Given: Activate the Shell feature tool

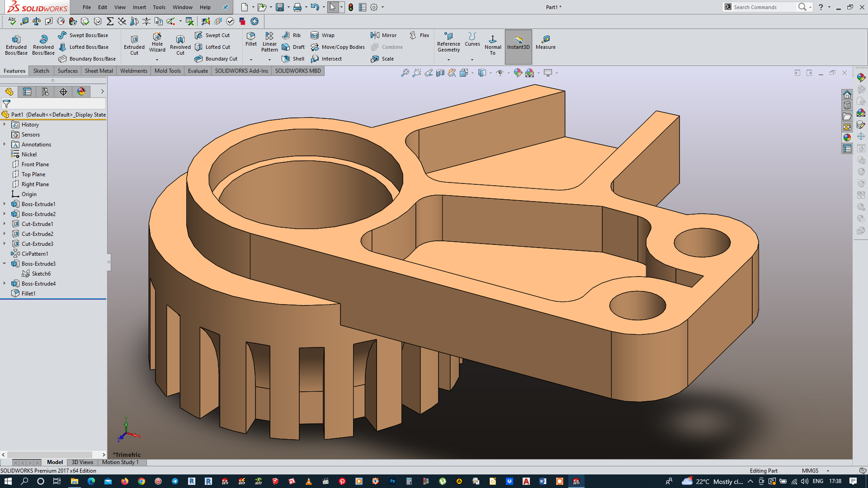Looking at the screenshot, I should (293, 59).
